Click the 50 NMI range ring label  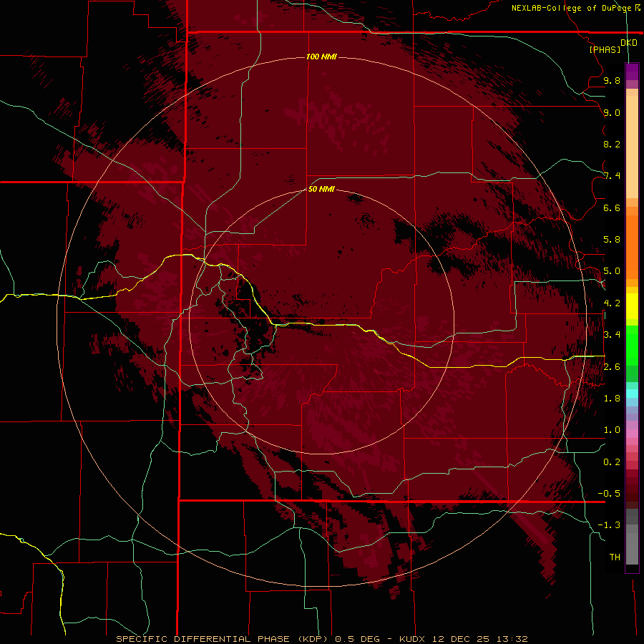tap(321, 189)
